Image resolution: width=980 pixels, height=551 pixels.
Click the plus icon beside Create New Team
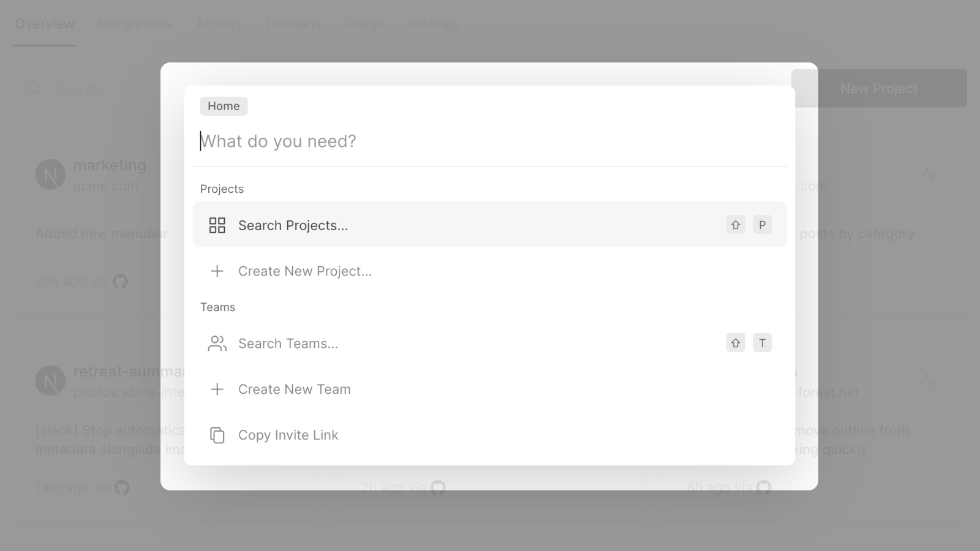[217, 389]
